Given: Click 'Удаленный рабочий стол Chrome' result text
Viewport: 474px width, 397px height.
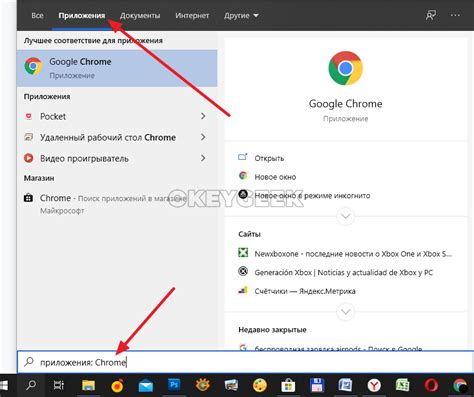Looking at the screenshot, I should [108, 137].
